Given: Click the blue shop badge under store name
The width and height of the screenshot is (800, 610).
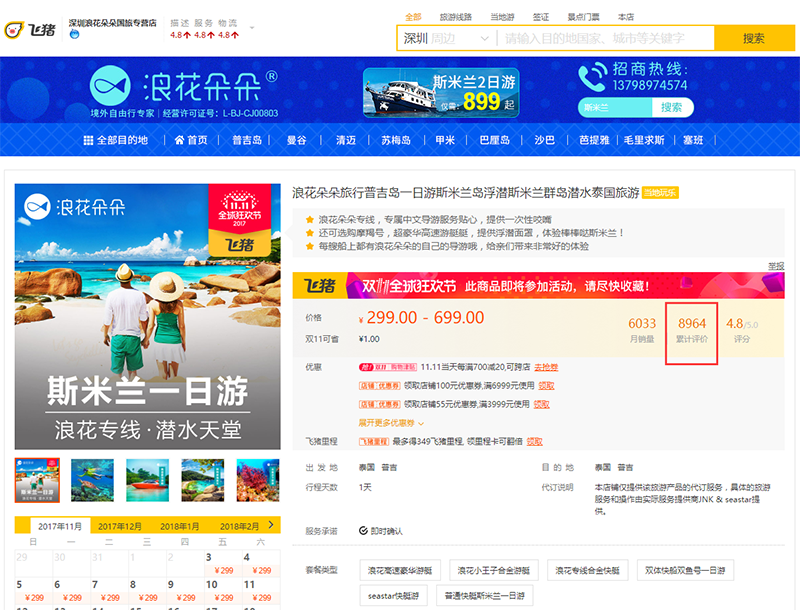Looking at the screenshot, I should (x=74, y=34).
